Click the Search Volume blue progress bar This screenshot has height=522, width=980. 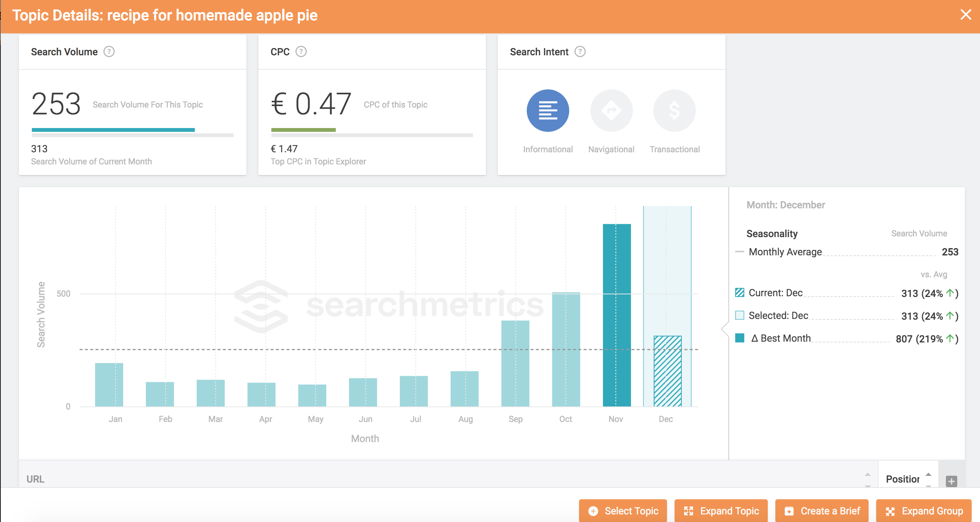[x=113, y=130]
